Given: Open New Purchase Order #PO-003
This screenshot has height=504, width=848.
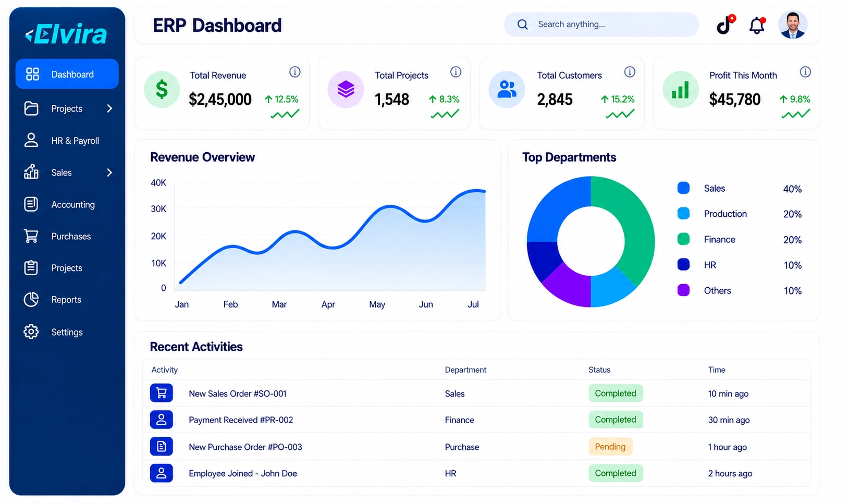Looking at the screenshot, I should tap(245, 447).
